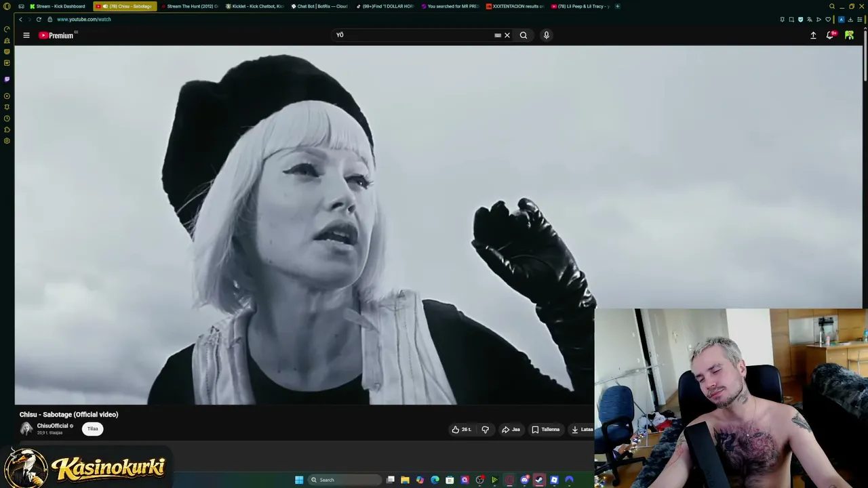Start voice search with the microphone
The image size is (868, 488).
[546, 35]
